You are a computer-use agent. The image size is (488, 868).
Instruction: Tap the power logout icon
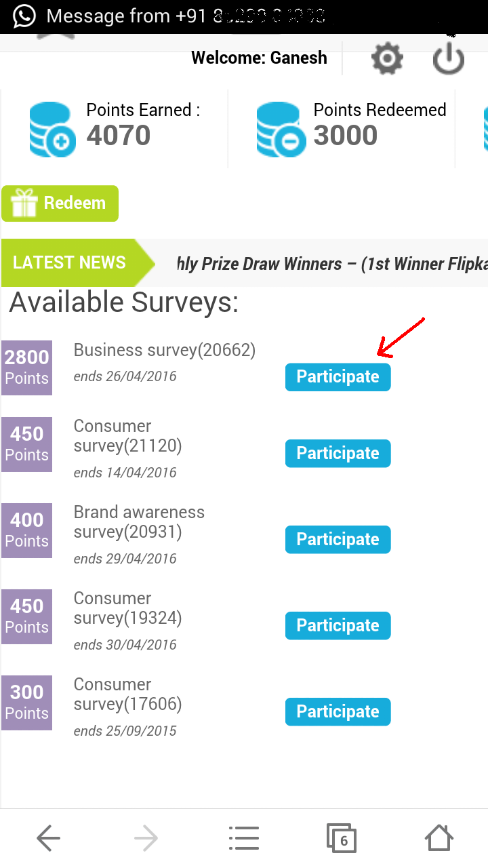pyautogui.click(x=449, y=59)
